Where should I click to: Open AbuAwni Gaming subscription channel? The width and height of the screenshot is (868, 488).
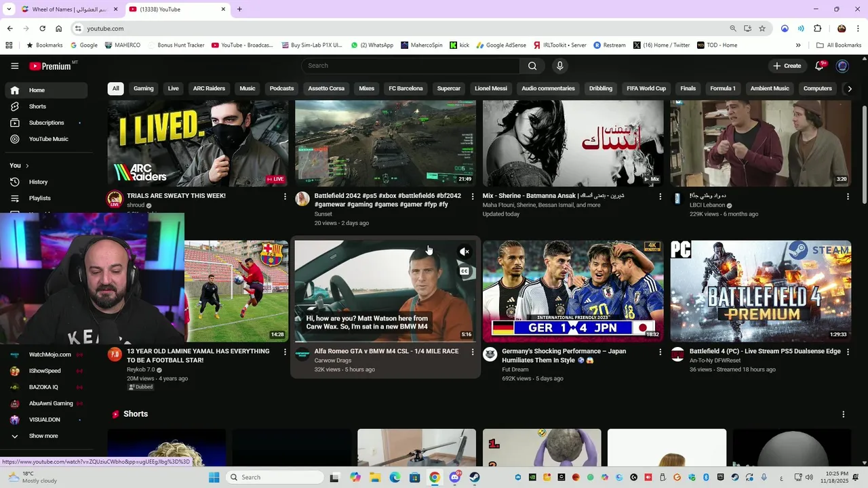tap(51, 403)
